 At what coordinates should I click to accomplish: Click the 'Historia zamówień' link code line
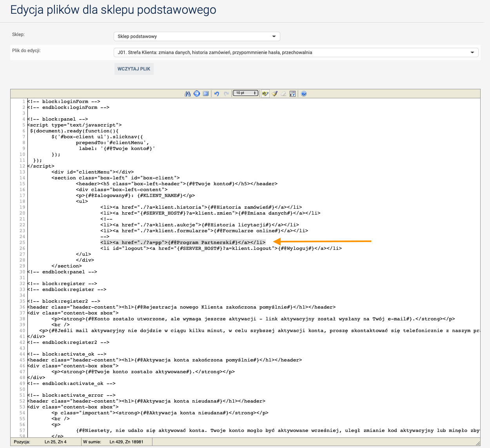[x=201, y=207]
